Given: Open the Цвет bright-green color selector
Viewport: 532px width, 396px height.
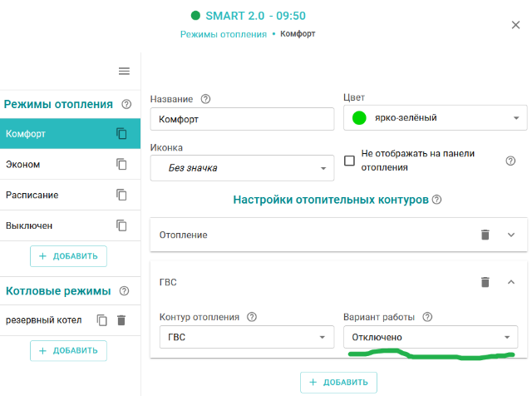Looking at the screenshot, I should 435,118.
